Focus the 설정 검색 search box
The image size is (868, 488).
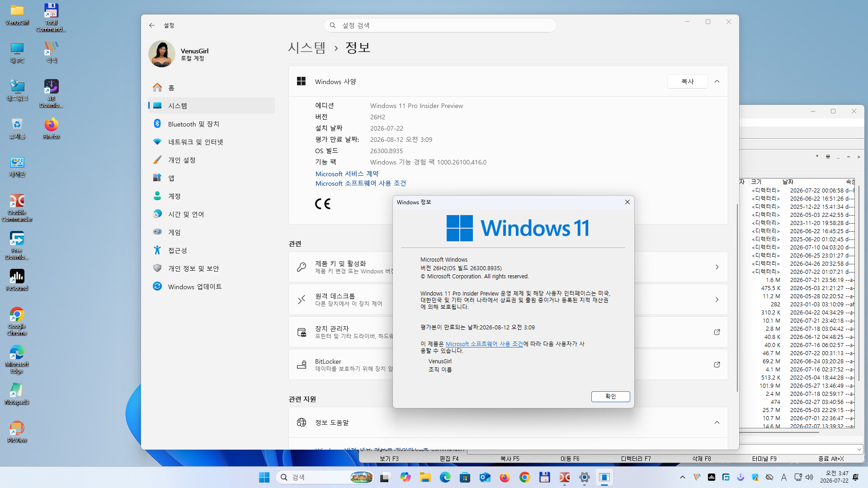(x=440, y=25)
